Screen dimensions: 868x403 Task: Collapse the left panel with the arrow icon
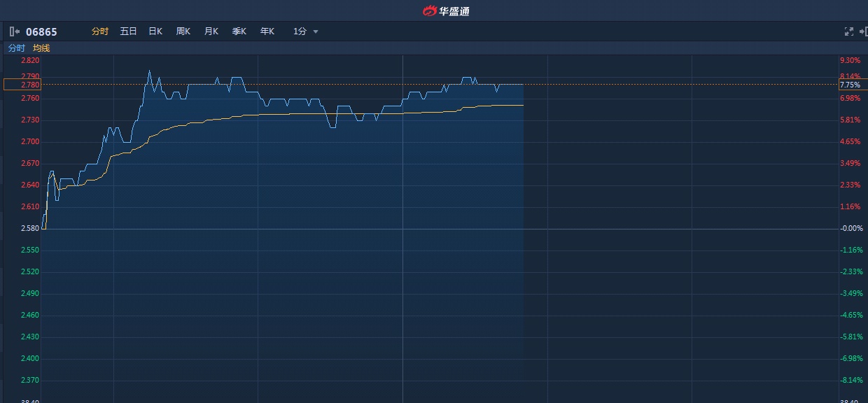point(14,31)
